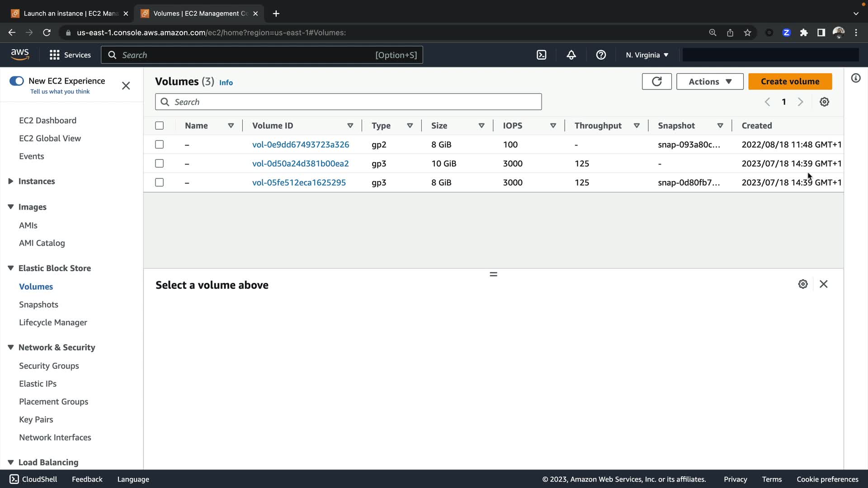Open Snapshots in the sidebar
Screen dimensions: 868x488
click(38, 305)
